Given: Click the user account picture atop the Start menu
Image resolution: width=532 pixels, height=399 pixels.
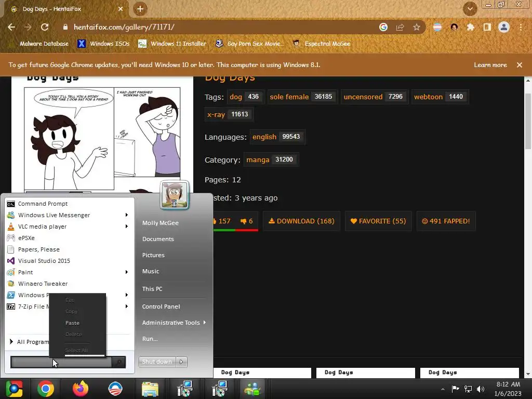Looking at the screenshot, I should 175,195.
